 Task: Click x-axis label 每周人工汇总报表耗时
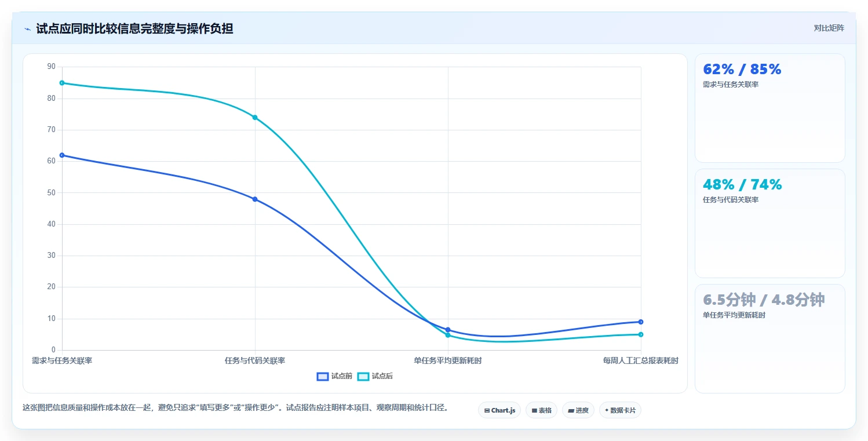640,360
